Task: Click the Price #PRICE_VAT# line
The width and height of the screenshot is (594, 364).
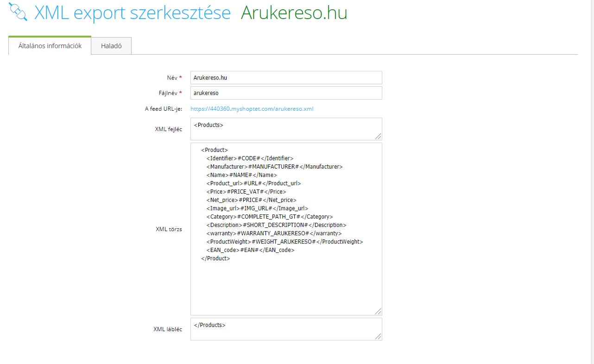Action: 246,192
